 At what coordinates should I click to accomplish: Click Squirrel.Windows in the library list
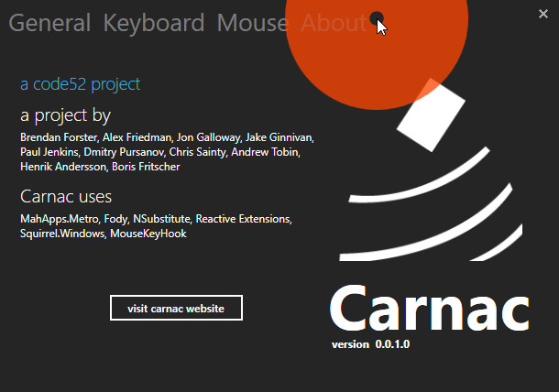tap(62, 234)
